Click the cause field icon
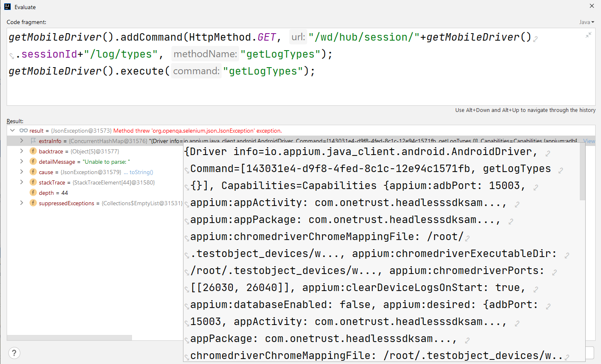The width and height of the screenshot is (601, 364). point(33,172)
